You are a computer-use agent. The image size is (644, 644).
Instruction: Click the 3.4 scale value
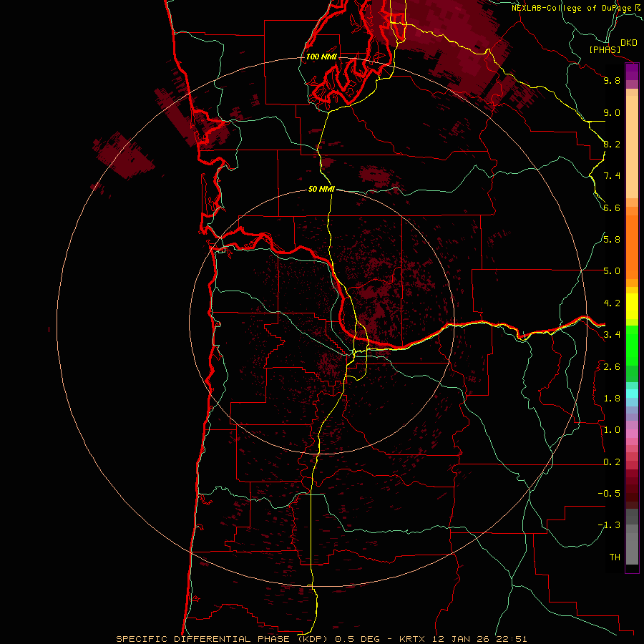pos(612,335)
